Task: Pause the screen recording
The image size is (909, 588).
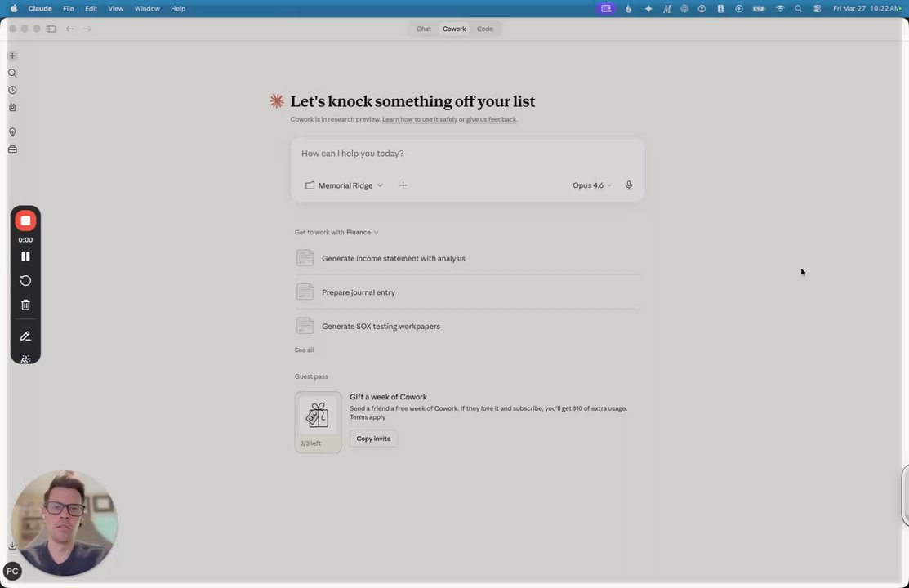Action: click(25, 256)
